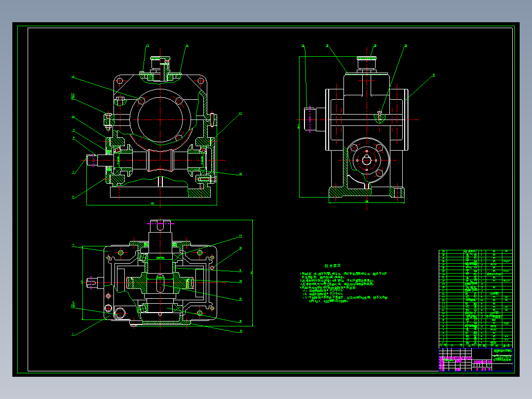Click the technical requirements notes paragraph
The image size is (532, 399).
coord(343,287)
